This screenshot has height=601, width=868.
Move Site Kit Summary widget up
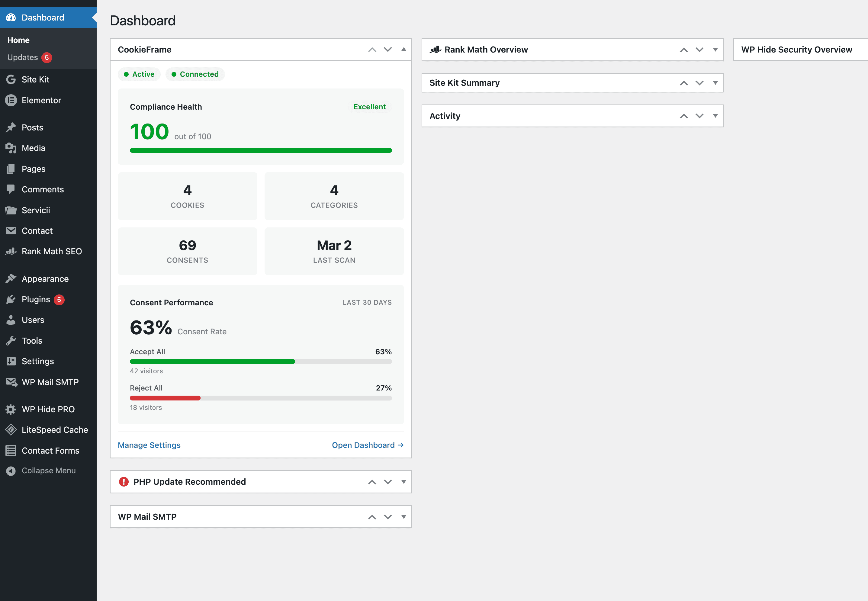point(684,83)
